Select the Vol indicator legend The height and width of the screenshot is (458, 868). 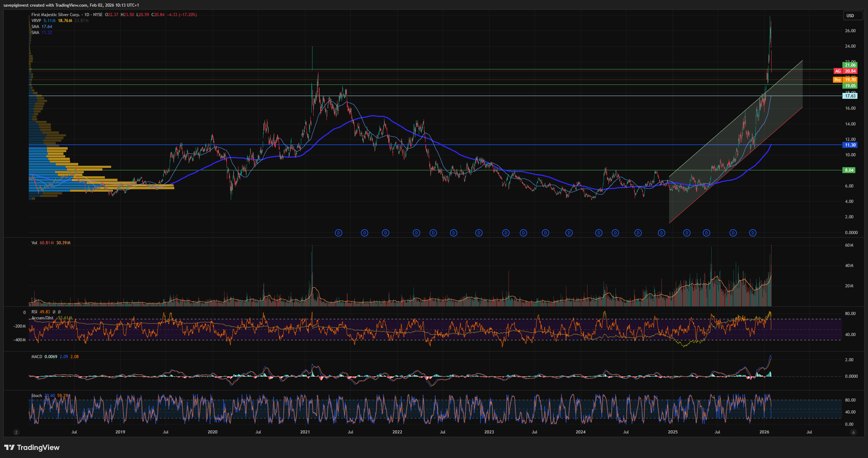pos(34,242)
